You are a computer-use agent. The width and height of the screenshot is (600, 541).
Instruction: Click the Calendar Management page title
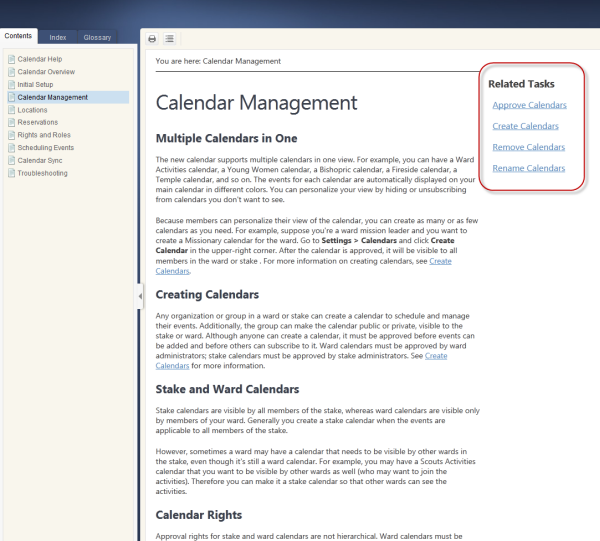[x=256, y=103]
